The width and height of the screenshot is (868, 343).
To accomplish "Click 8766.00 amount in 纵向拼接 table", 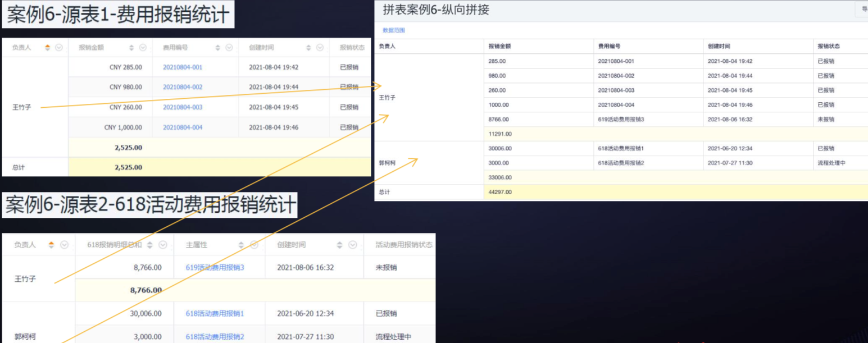I will pyautogui.click(x=498, y=119).
